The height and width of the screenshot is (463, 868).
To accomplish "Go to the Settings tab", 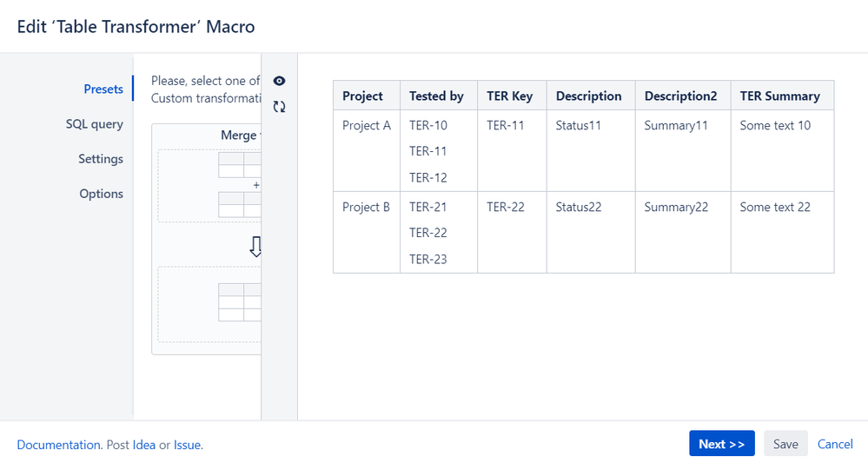I will coord(101,159).
